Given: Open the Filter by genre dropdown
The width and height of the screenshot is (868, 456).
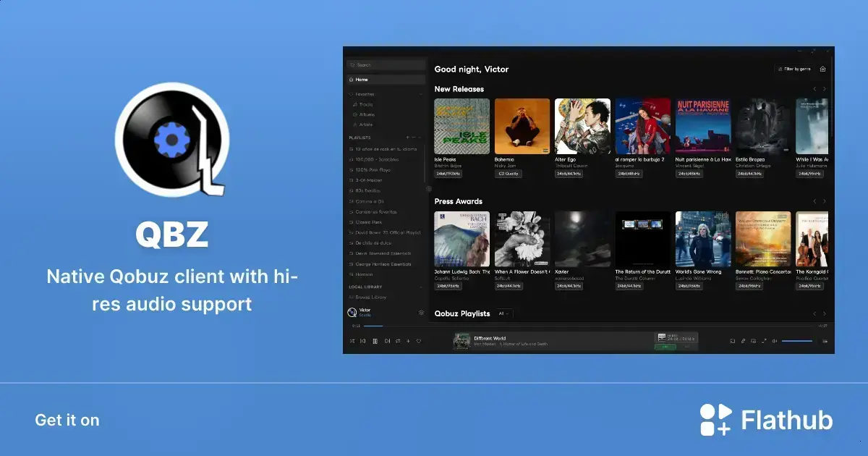Looking at the screenshot, I should (794, 69).
